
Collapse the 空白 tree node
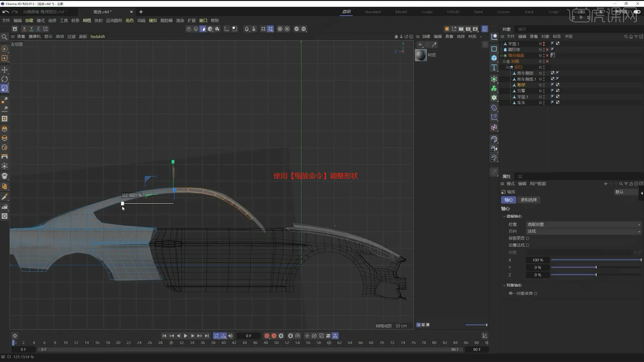[507, 67]
